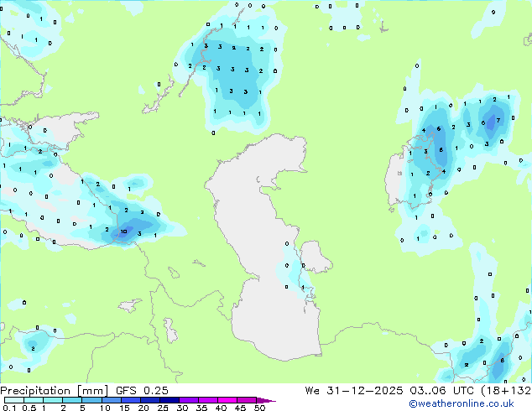Click the map value '10' on Black Sea coast
This screenshot has height=411, width=532.
click(124, 232)
